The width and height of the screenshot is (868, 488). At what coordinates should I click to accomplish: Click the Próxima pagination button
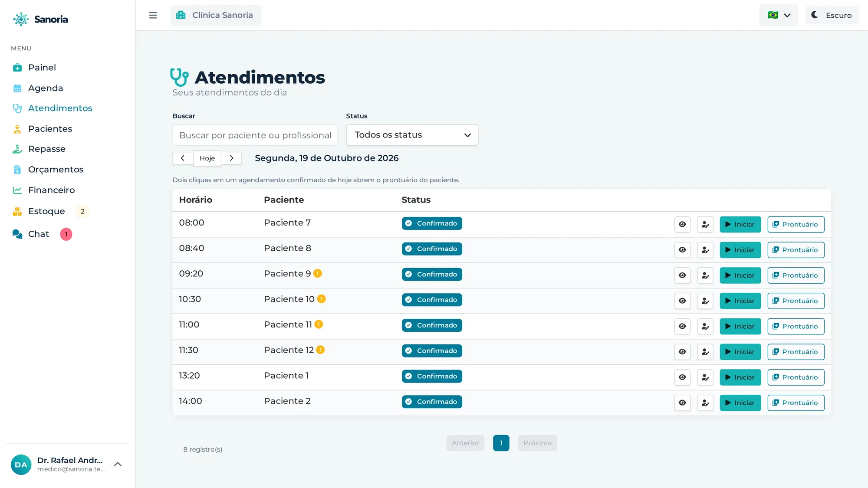(x=537, y=443)
